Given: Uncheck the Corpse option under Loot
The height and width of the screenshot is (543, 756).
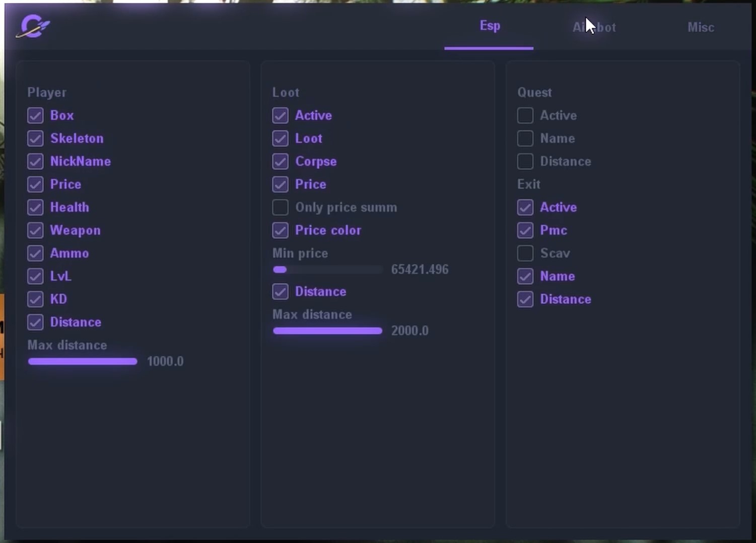Looking at the screenshot, I should [281, 161].
